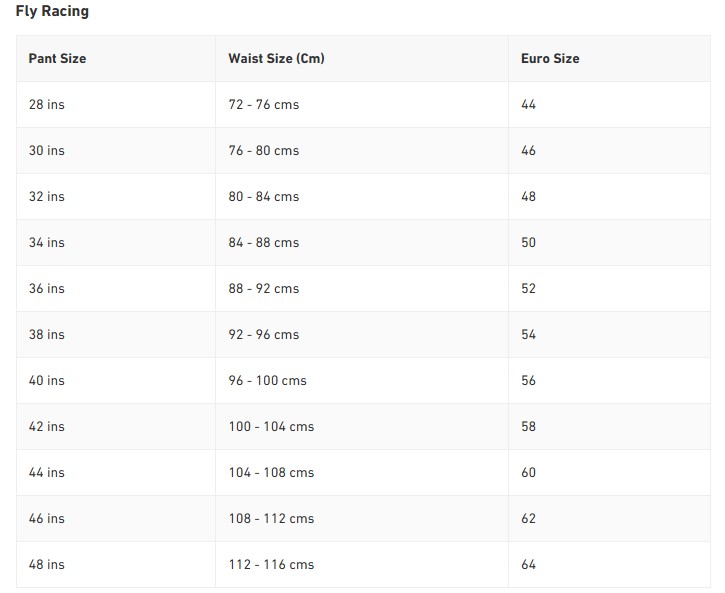The height and width of the screenshot is (593, 725).
Task: Select the Pant Size column header
Action: click(x=57, y=59)
